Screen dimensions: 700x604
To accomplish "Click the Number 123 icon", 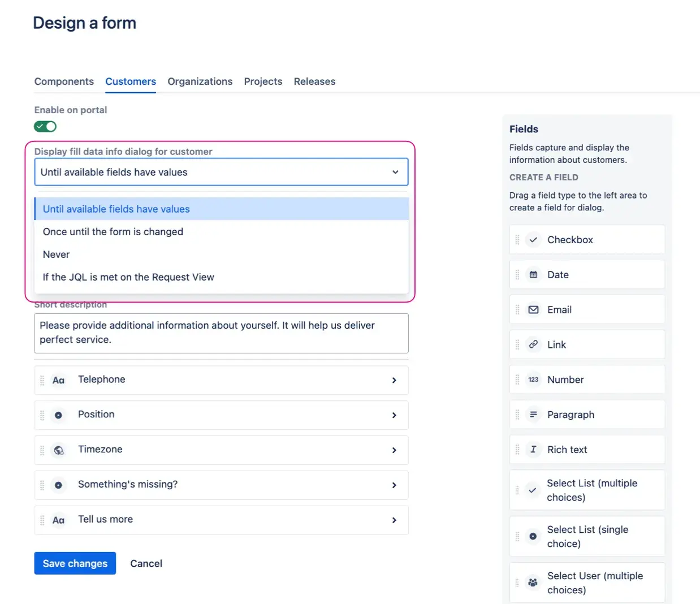I will tap(533, 379).
